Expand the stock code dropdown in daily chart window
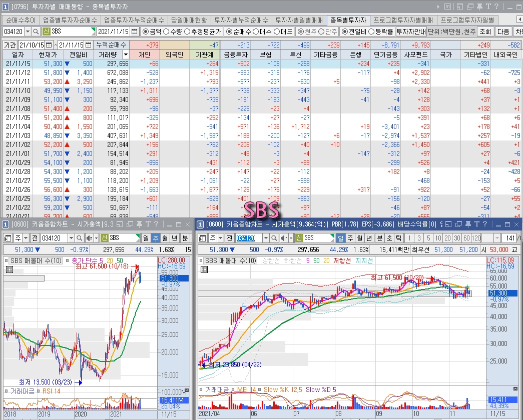This screenshot has height=420, width=523. click(x=266, y=238)
